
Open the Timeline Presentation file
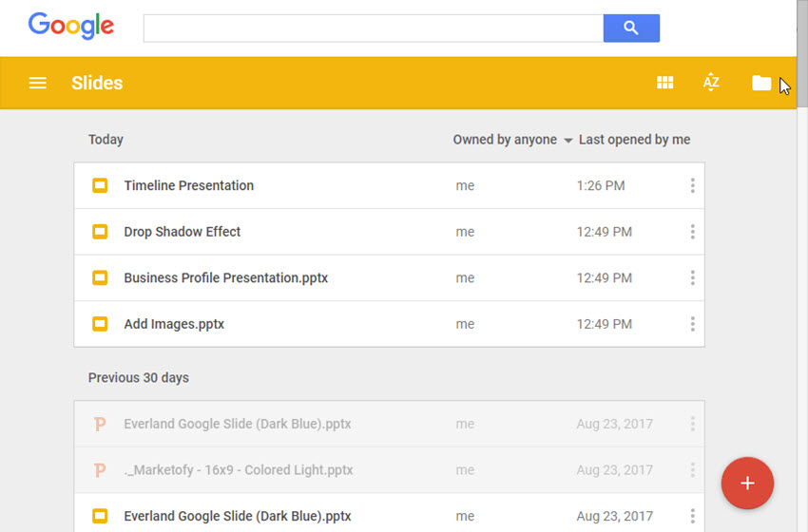[188, 186]
